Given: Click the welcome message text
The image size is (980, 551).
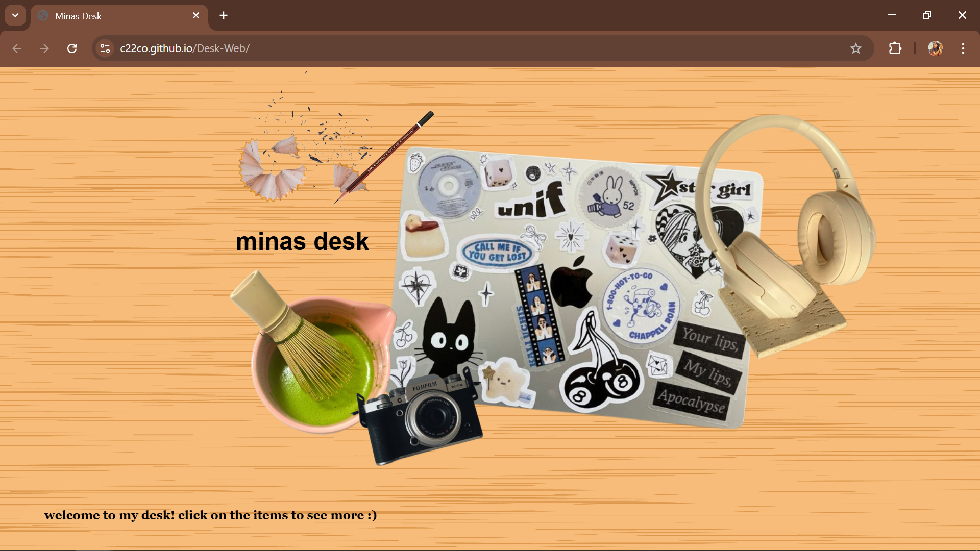Looking at the screenshot, I should [x=210, y=515].
